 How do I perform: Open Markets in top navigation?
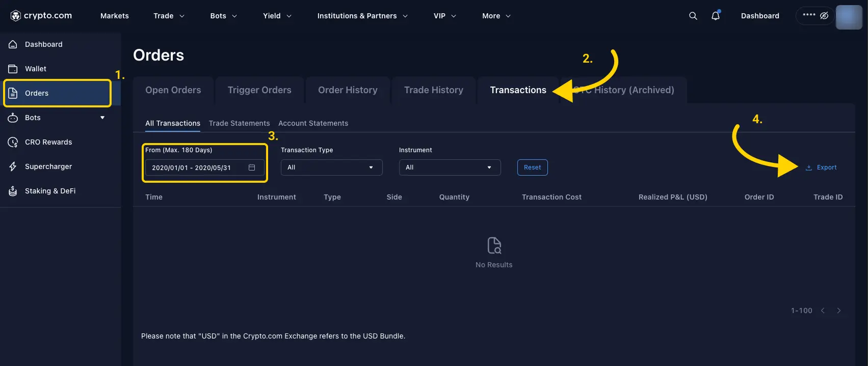[115, 16]
